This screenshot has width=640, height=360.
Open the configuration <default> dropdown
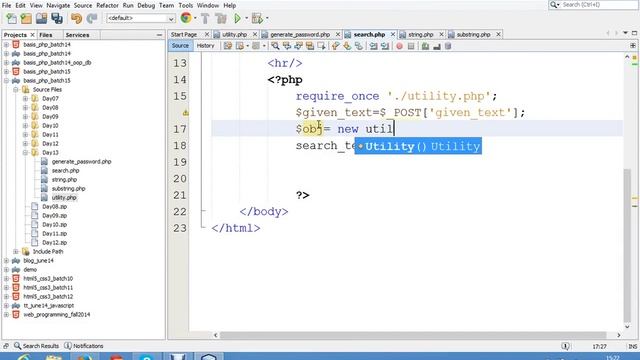point(140,18)
